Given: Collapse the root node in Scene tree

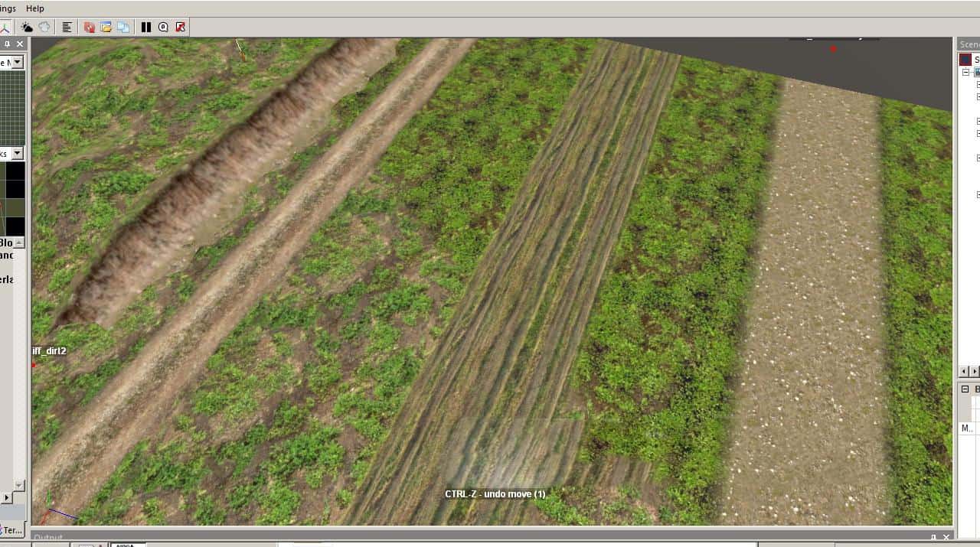Looking at the screenshot, I should (965, 73).
